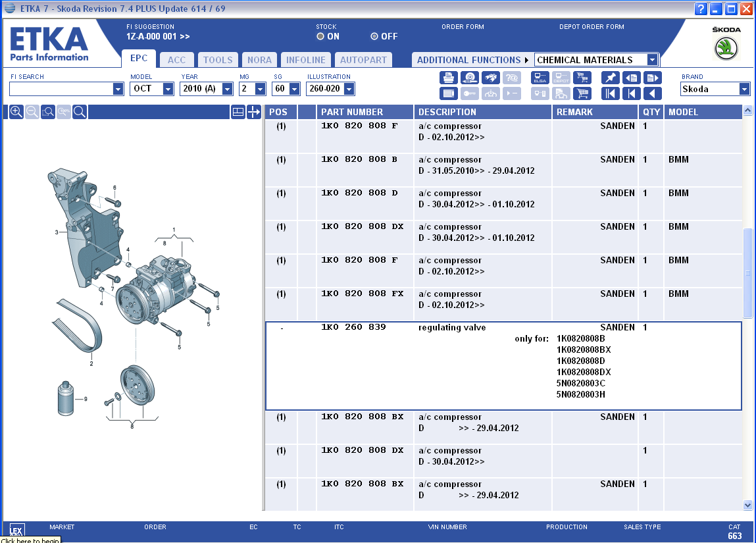The width and height of the screenshot is (756, 543).
Task: Click the jump-to-first double bar arrow icon
Action: click(x=611, y=93)
